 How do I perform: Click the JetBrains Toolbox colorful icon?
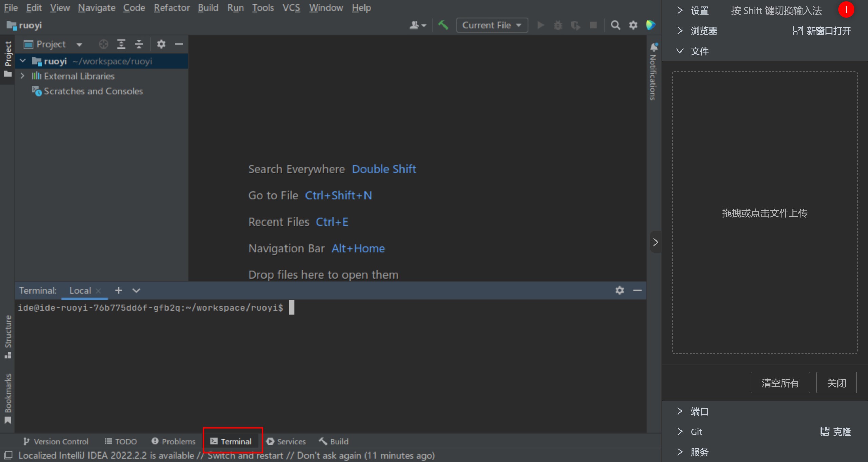(x=651, y=25)
